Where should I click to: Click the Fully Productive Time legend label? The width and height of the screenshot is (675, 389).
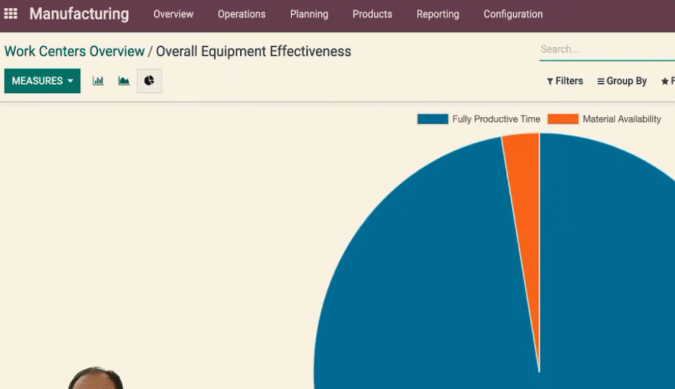[496, 119]
